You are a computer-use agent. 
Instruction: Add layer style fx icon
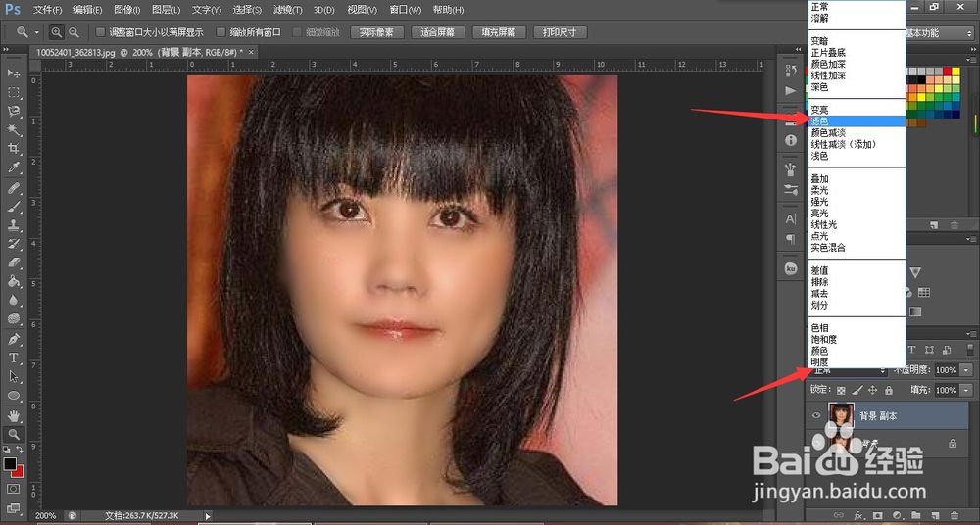[858, 515]
